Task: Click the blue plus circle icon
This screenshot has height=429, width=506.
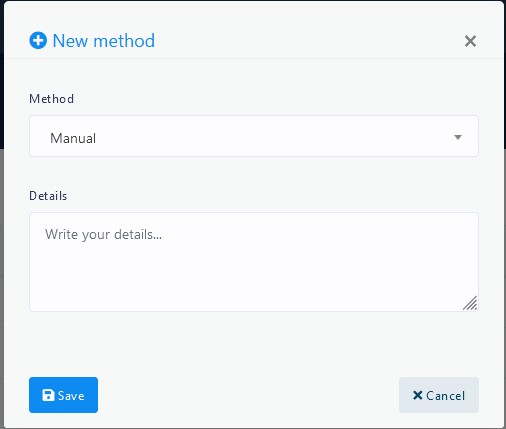Action: 38,41
